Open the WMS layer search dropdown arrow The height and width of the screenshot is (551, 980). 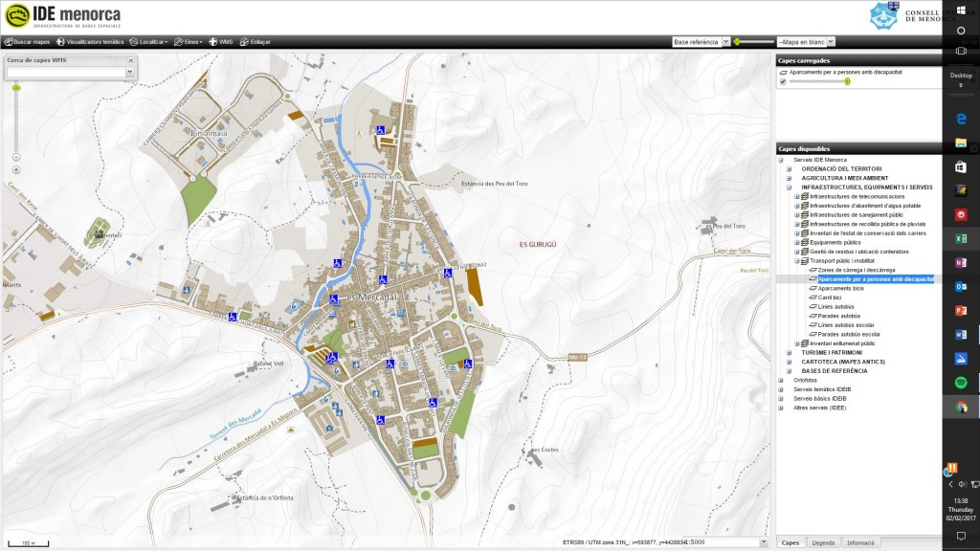129,72
